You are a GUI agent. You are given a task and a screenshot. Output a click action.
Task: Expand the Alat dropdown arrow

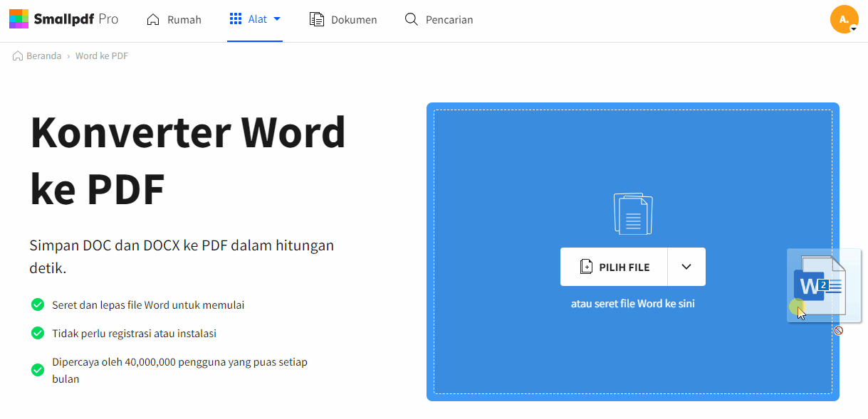pyautogui.click(x=277, y=19)
